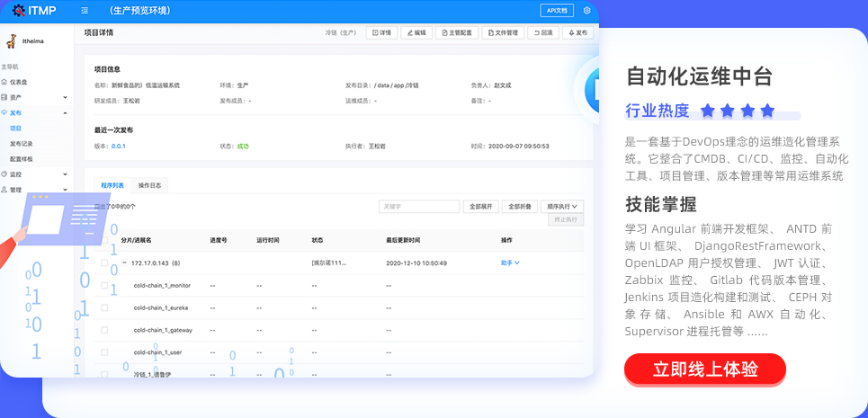Click the 终止执行 button
The width and height of the screenshot is (868, 418).
pos(565,219)
